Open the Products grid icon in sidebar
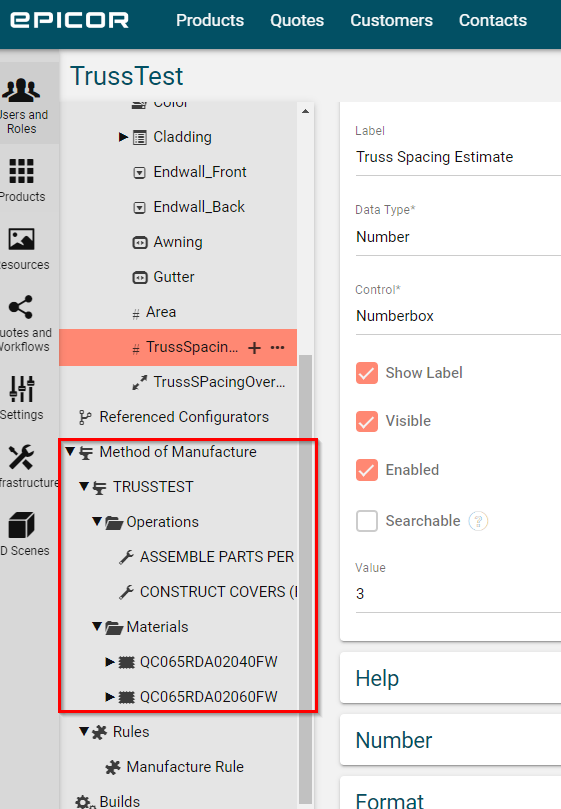561x809 pixels. 21,171
